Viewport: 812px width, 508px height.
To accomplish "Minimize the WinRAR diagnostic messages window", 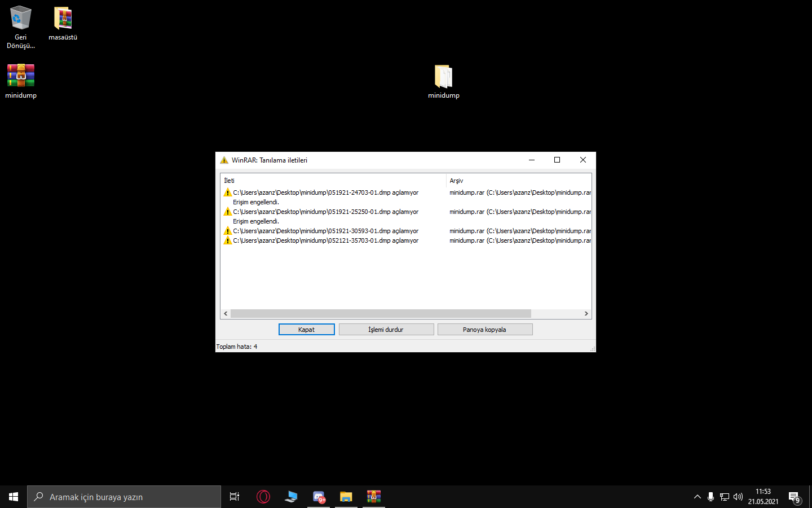I will (531, 160).
